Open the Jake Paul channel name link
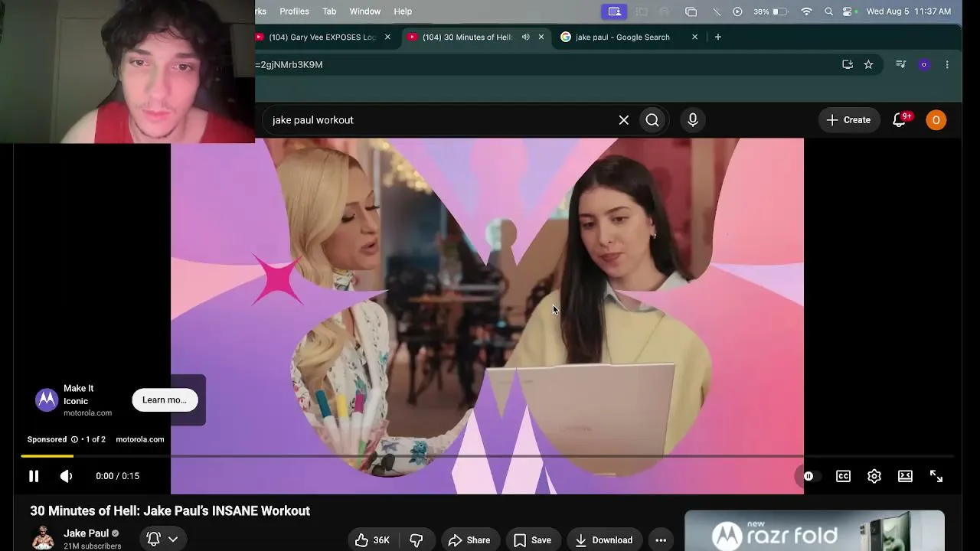The width and height of the screenshot is (980, 551). [86, 533]
